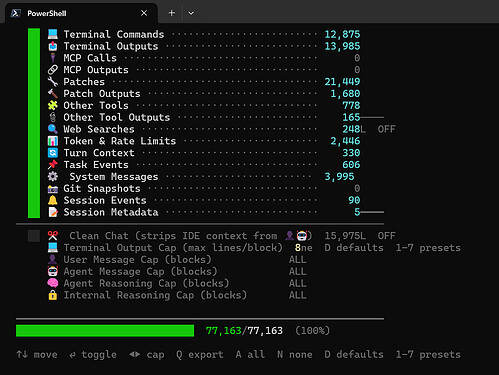The image size is (499, 375).
Task: Click the 21,449 Patches count
Action: (342, 82)
